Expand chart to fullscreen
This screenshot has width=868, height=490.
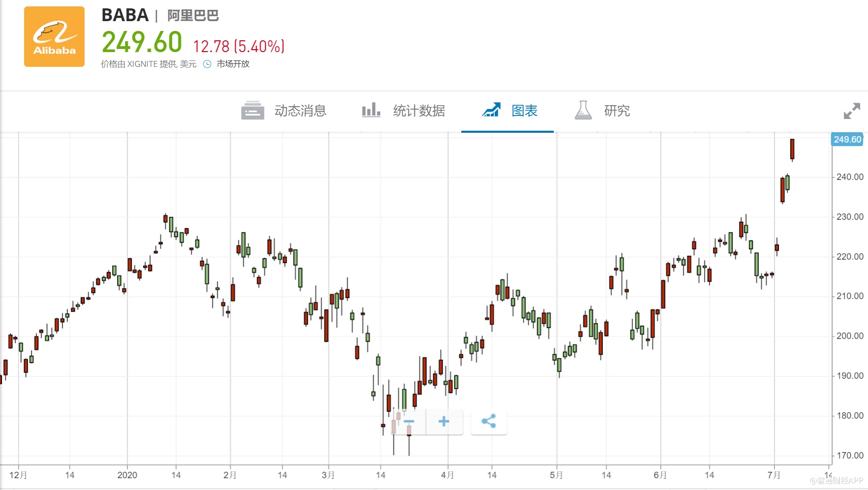pos(852,111)
